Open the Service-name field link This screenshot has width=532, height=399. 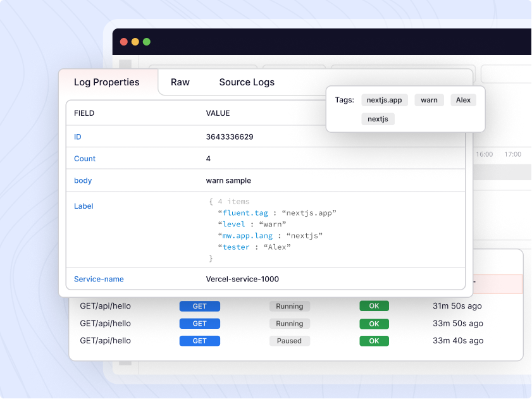coord(99,279)
